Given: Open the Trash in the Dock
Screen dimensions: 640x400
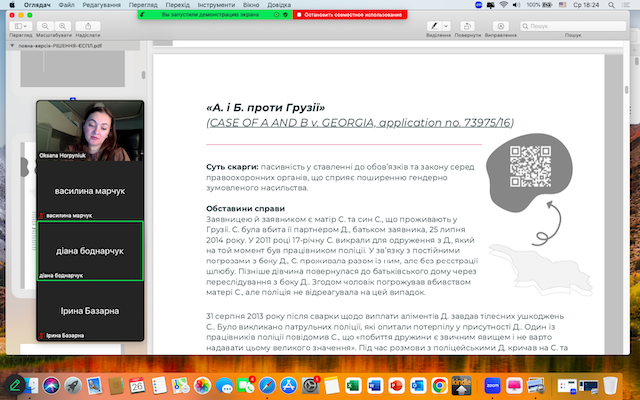Looking at the screenshot, I should 610,385.
